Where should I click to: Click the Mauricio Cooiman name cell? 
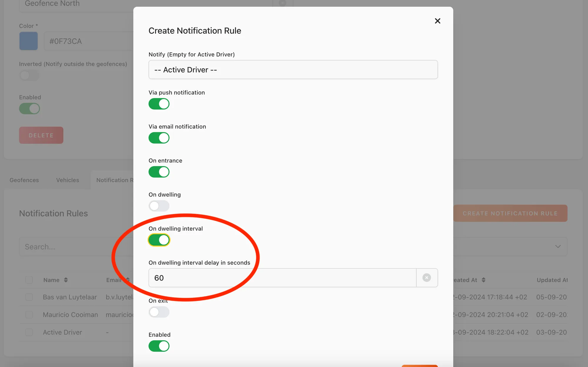click(x=70, y=315)
